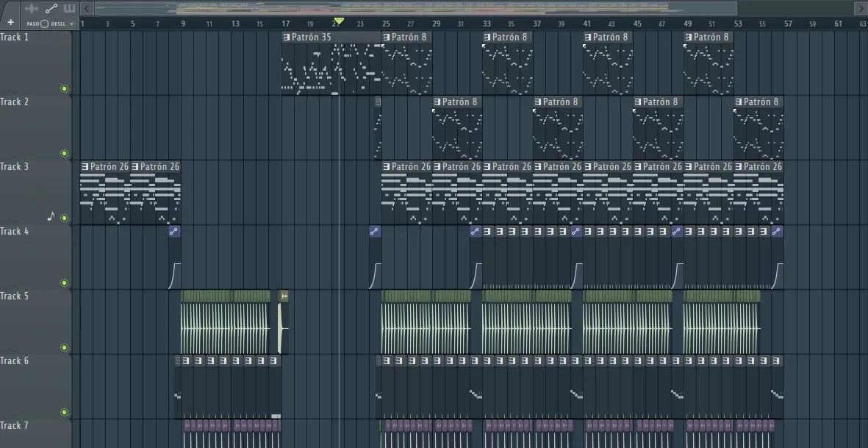Click the music note icon on Track 3

click(51, 216)
